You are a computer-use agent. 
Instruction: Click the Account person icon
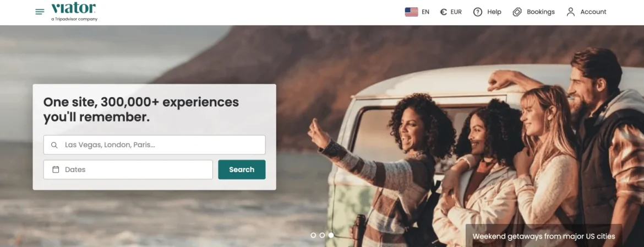pos(570,12)
